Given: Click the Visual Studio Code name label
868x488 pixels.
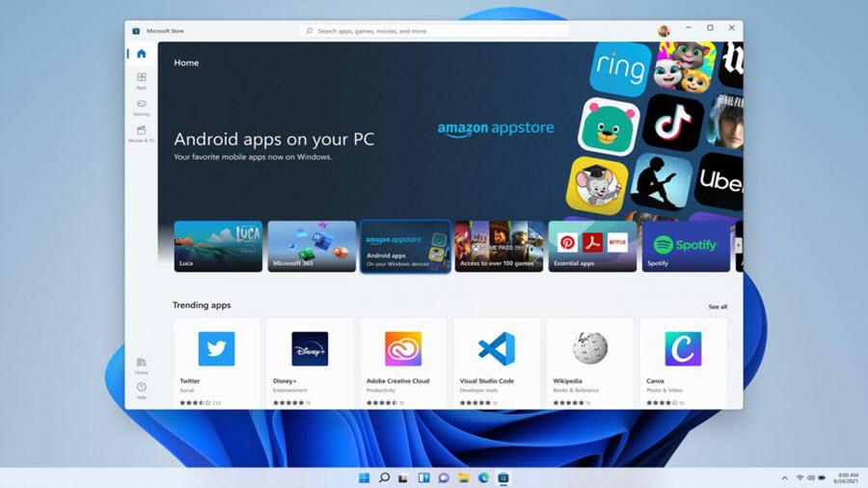Looking at the screenshot, I should [487, 381].
